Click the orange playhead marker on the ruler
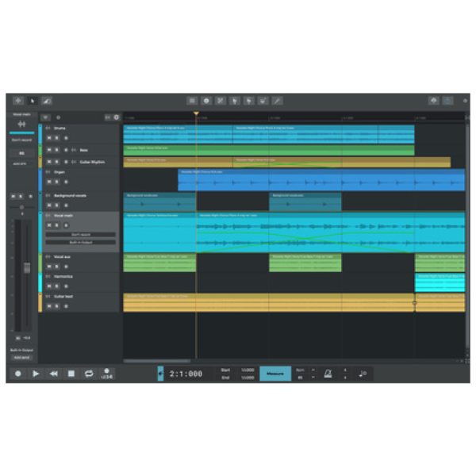476x476 pixels. click(x=197, y=113)
